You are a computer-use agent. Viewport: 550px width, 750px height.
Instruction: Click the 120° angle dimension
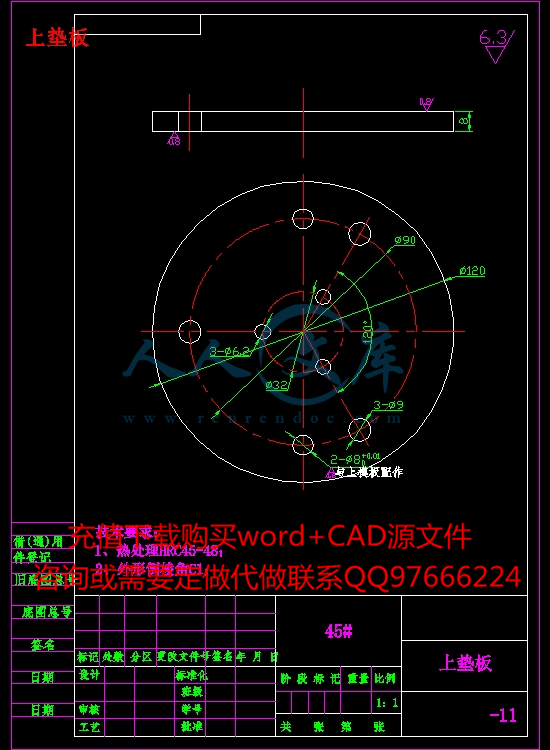point(368,330)
